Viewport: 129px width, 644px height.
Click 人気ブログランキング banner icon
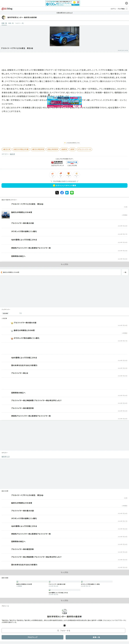pos(57,162)
